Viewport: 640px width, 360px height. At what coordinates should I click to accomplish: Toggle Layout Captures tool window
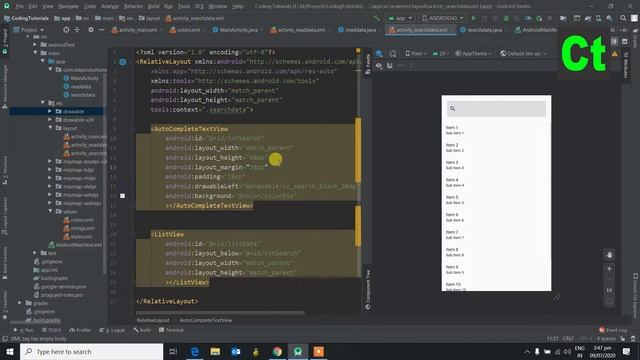[x=4, y=216]
